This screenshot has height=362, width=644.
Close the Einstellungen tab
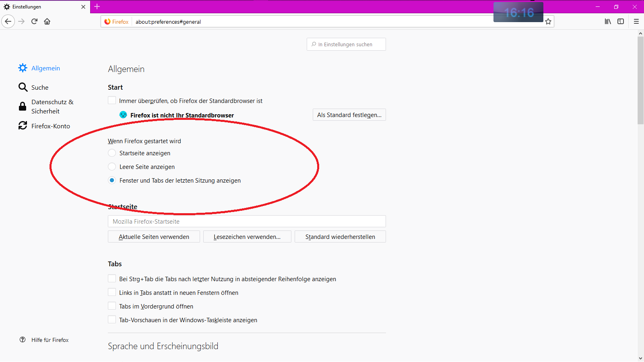coord(83,7)
